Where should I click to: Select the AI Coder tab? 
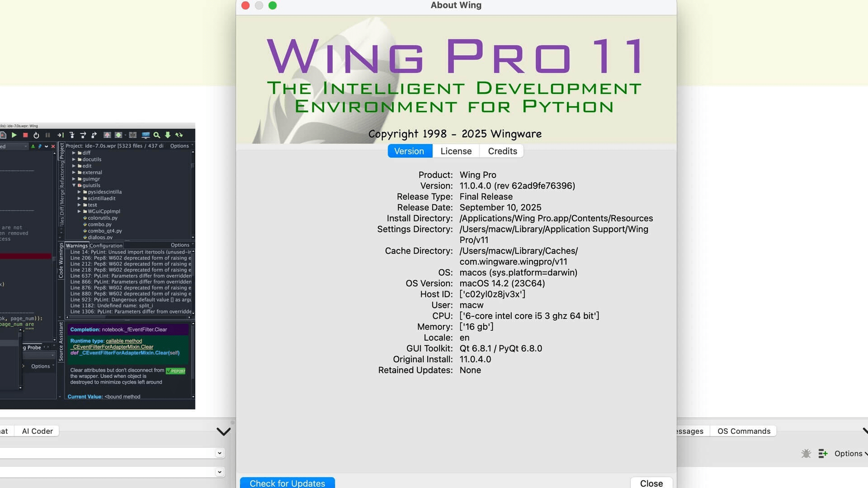37,431
